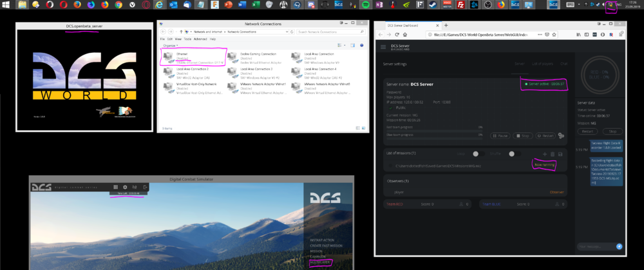Image resolution: width=644 pixels, height=270 pixels.
Task: Select VirtualBox Host-Only Network adapter
Action: 193,88
